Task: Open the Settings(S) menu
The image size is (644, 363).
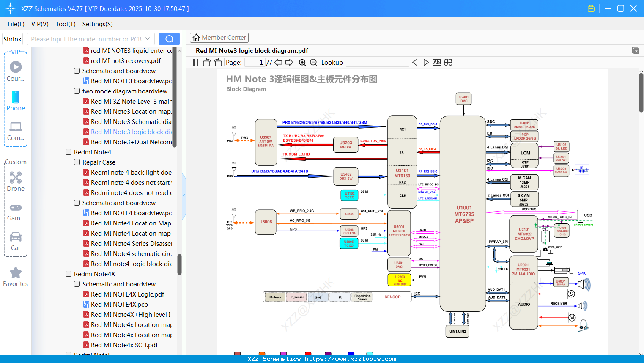Action: [97, 24]
